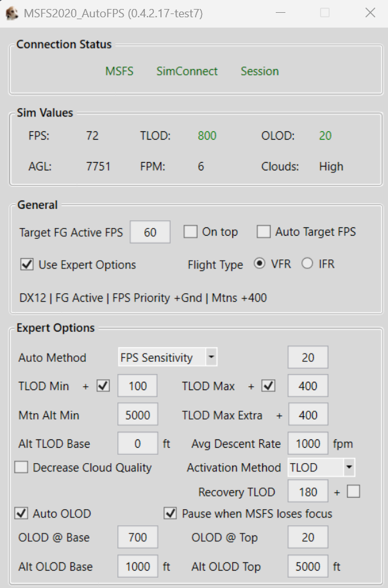
Task: Click the DX12 FG Active status line
Action: click(x=143, y=298)
